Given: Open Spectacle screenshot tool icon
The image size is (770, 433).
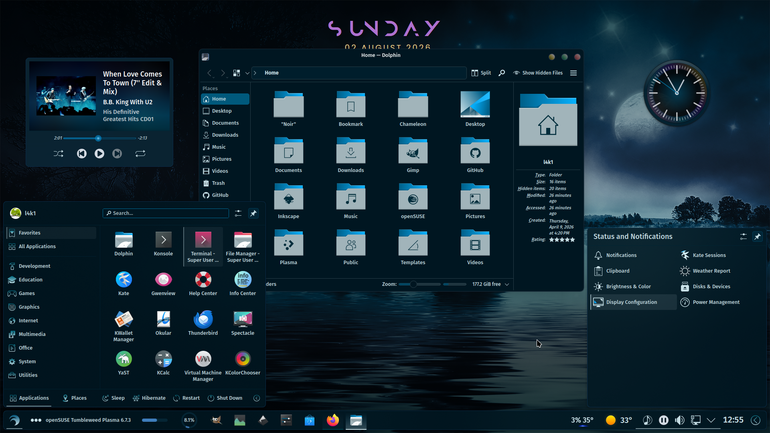Looking at the screenshot, I should tap(243, 323).
